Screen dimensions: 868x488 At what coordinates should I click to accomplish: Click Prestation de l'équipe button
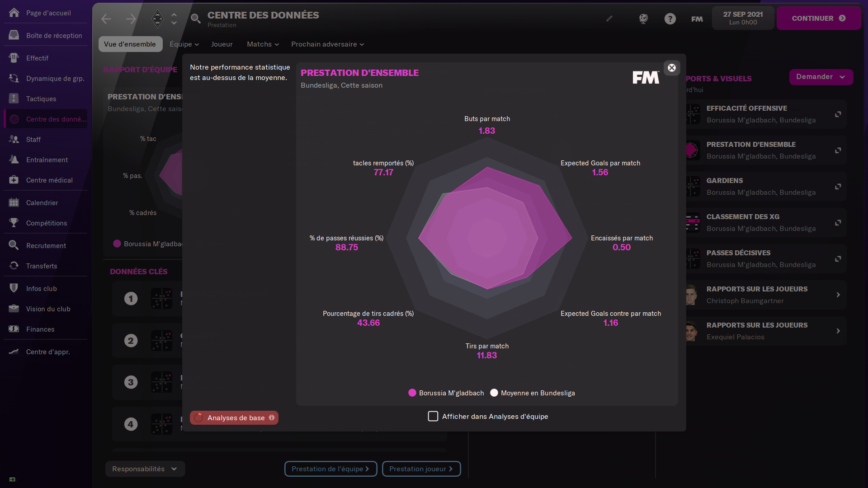[330, 469]
